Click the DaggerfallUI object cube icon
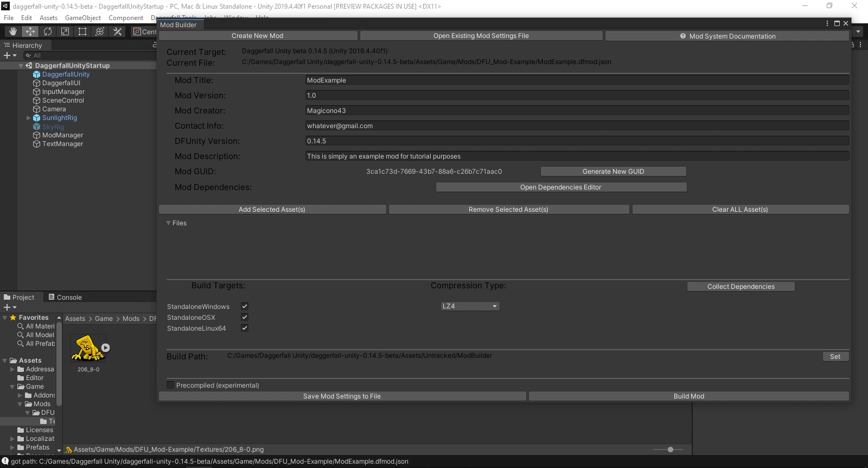The image size is (868, 468). (x=37, y=83)
